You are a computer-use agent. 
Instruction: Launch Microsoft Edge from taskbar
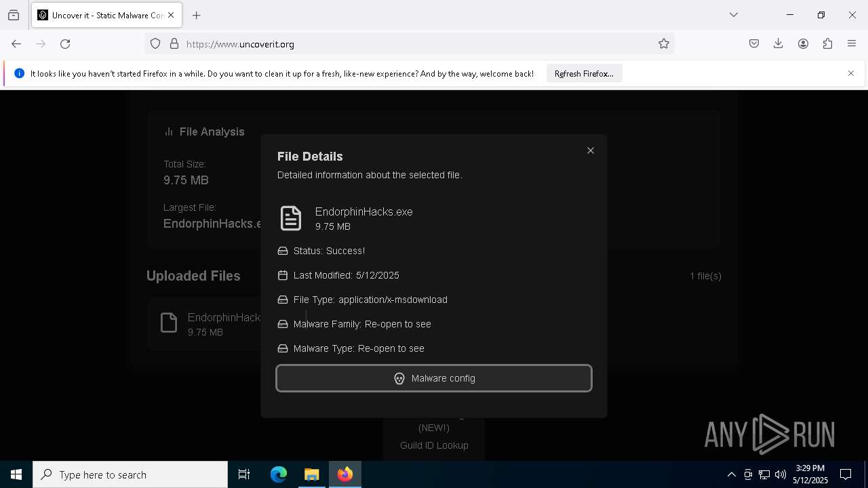[279, 474]
